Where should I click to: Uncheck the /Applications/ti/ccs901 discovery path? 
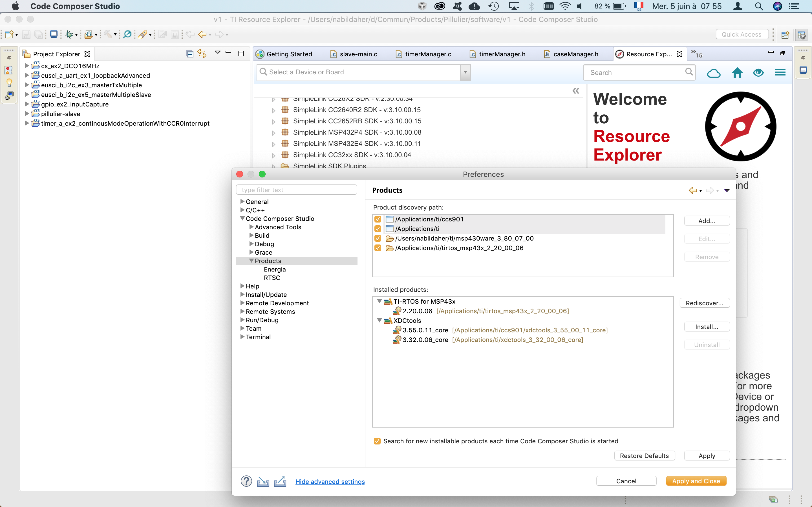coord(378,219)
